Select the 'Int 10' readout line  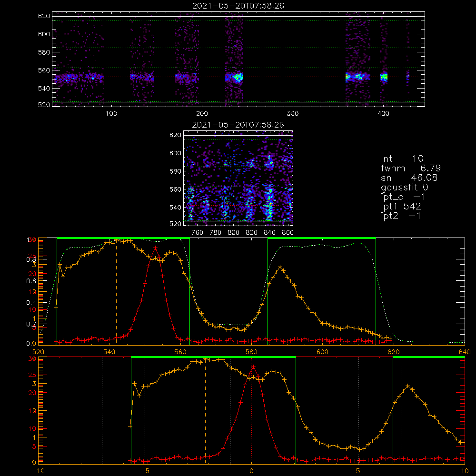[x=402, y=159]
